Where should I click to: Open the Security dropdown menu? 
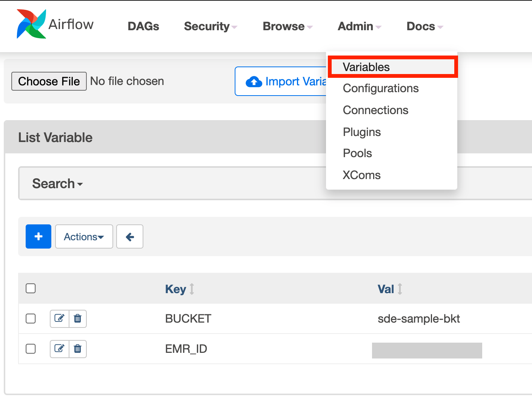(211, 26)
